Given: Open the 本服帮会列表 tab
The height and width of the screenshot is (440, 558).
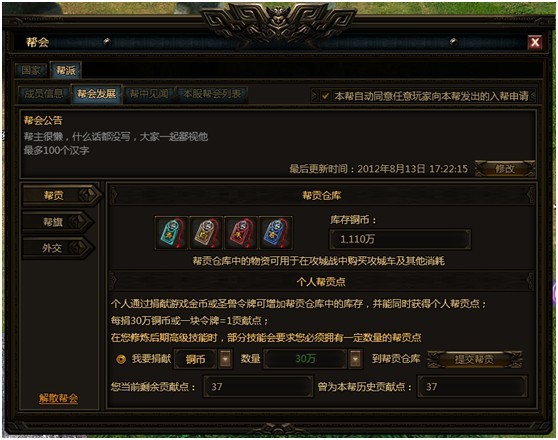Looking at the screenshot, I should tap(212, 94).
